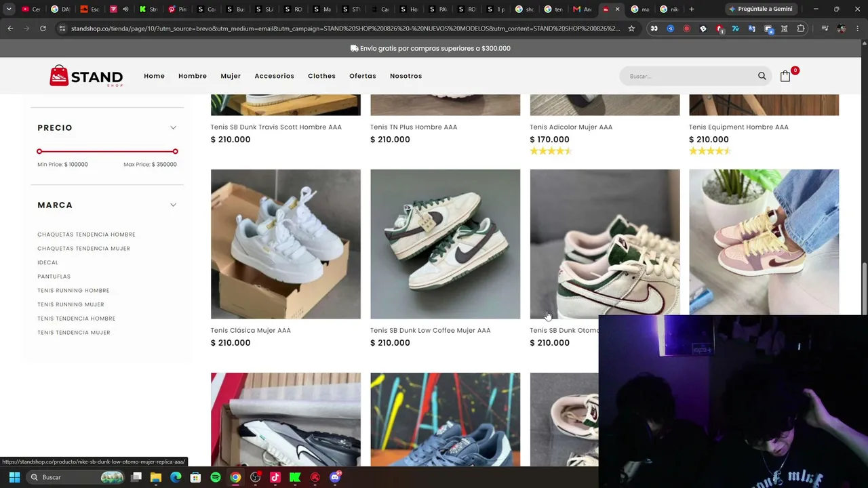Screen dimensions: 868x488
Task: Open Microsoft Store from the taskbar
Action: 195,477
